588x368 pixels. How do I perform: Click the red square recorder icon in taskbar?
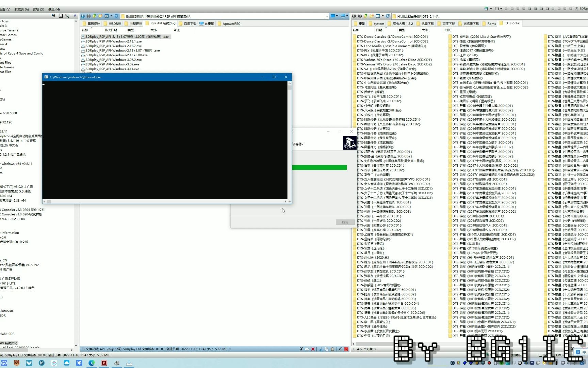click(104, 363)
